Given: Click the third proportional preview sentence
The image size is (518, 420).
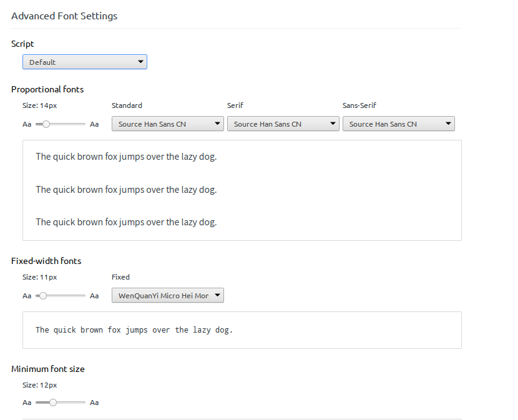Looking at the screenshot, I should click(x=126, y=222).
